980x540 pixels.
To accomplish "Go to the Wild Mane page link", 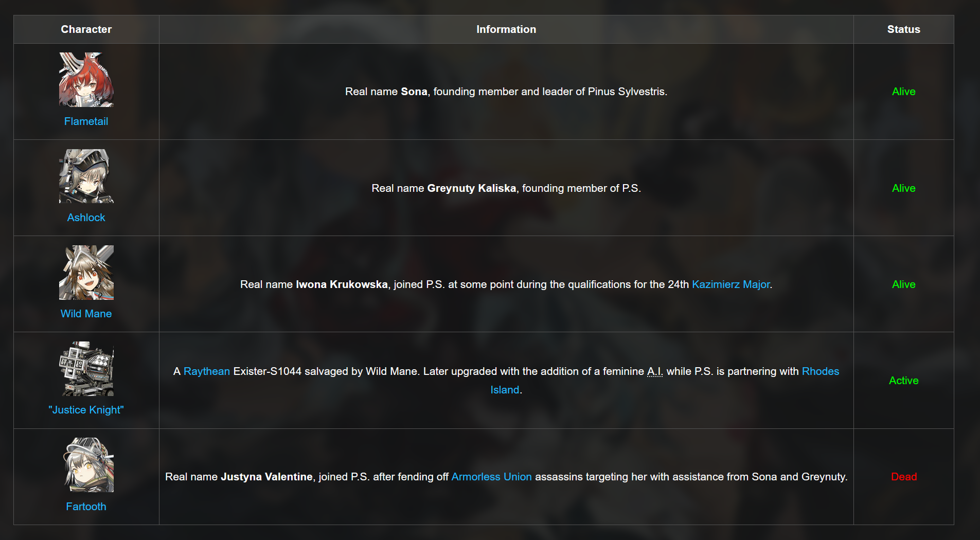I will tap(86, 314).
